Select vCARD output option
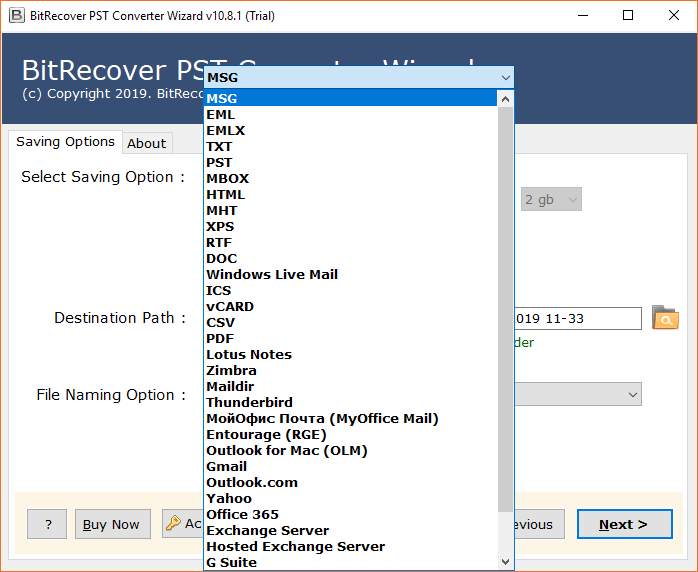 pos(350,307)
